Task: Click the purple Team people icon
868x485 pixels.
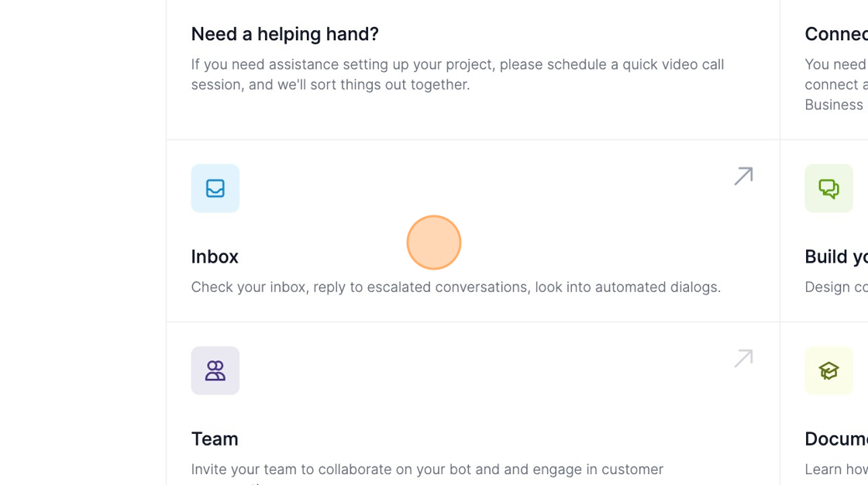Action: (x=215, y=370)
